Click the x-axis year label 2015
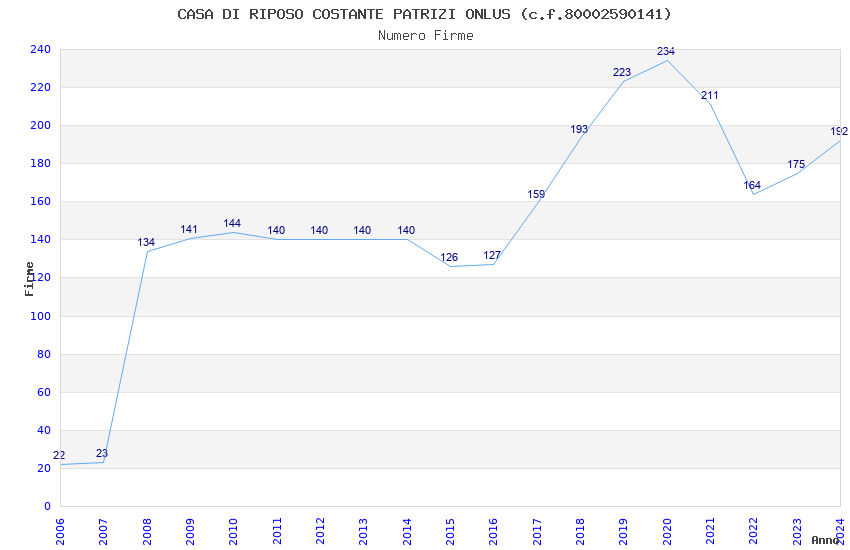Viewport: 850px width, 550px height. (450, 532)
